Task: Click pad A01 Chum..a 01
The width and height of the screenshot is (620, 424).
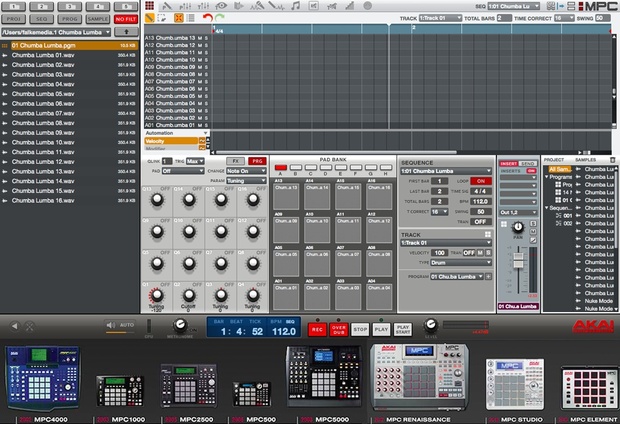Action: pyautogui.click(x=286, y=297)
